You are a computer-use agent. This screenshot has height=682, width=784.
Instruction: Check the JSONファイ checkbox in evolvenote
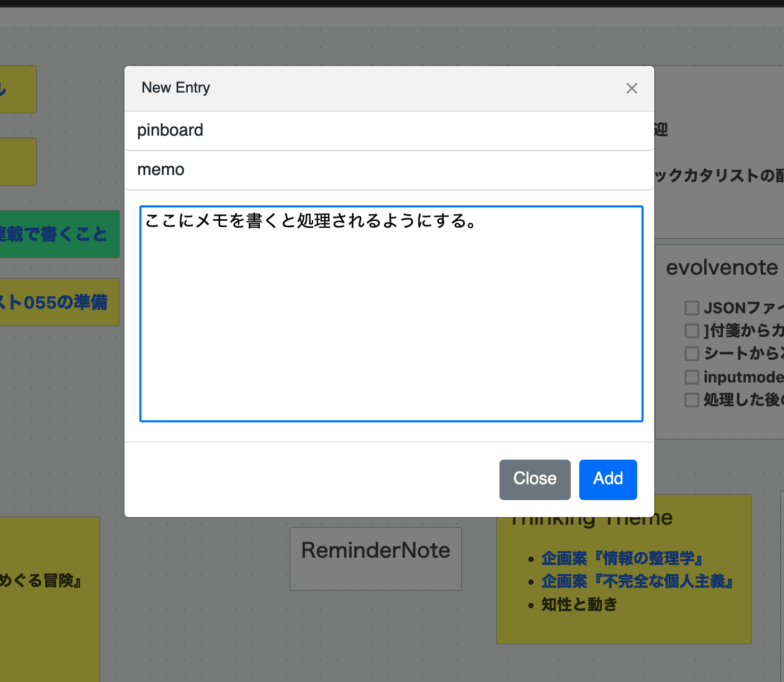691,308
